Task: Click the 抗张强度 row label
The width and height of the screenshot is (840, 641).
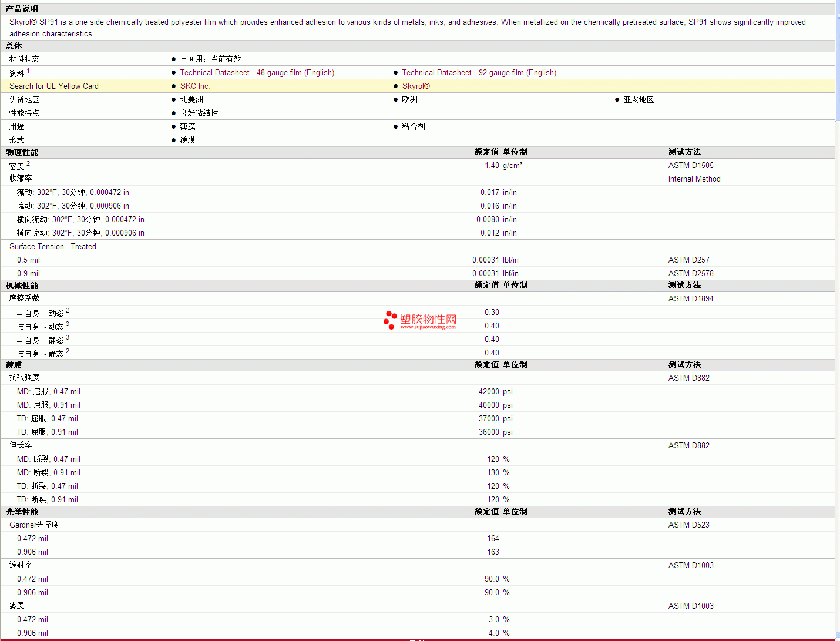Action: [25, 378]
